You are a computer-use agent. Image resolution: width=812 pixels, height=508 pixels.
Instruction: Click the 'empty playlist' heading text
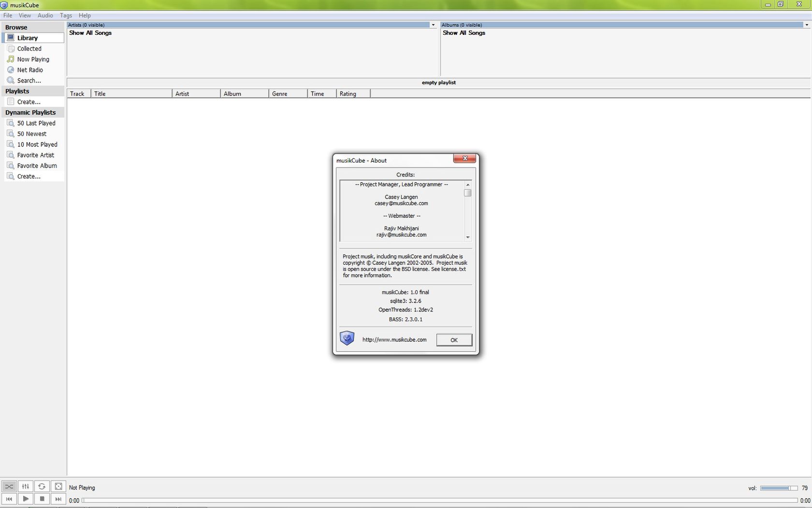click(439, 82)
